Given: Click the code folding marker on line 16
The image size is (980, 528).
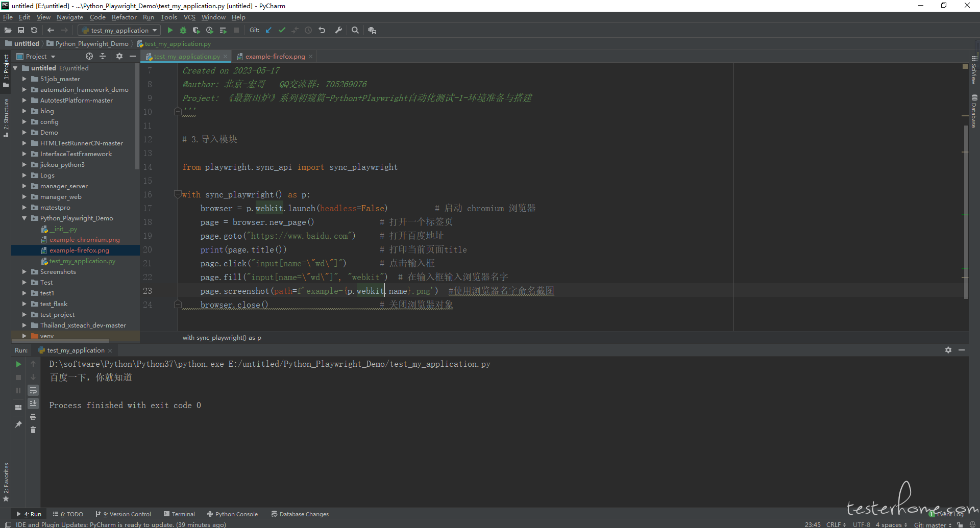Looking at the screenshot, I should [x=178, y=194].
